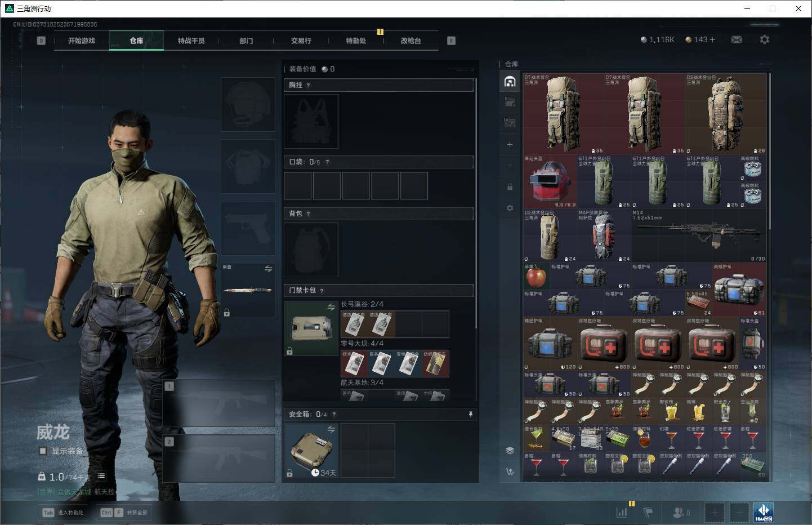Open the 部门 tab

(x=246, y=41)
